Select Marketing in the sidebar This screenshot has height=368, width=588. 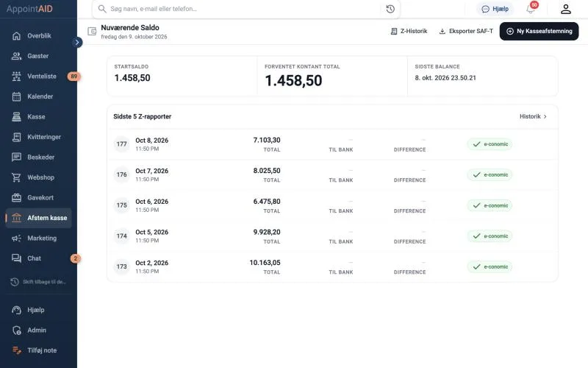39,238
